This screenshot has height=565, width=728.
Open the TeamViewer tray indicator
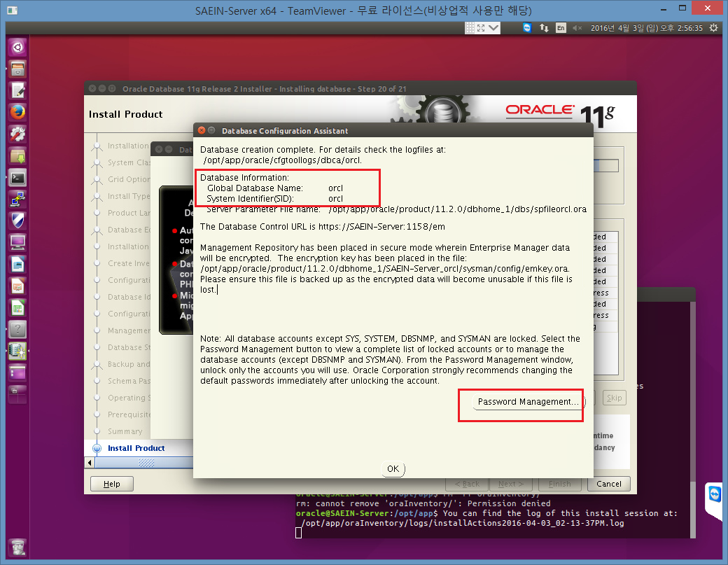pos(527,28)
